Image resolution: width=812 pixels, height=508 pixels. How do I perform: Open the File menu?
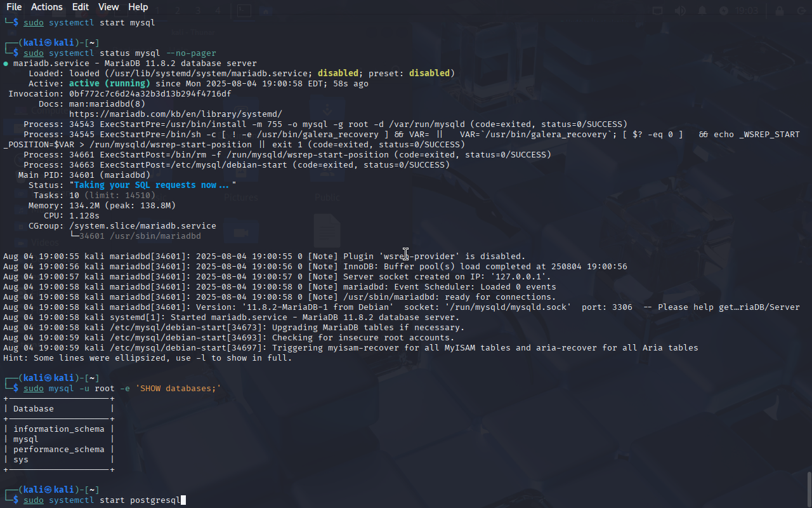[14, 7]
